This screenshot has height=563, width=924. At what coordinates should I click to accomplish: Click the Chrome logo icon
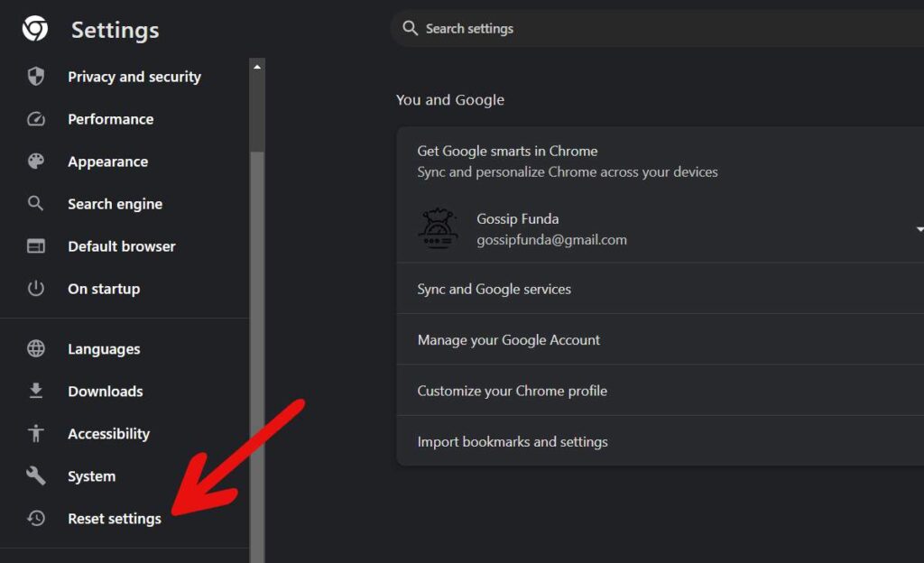coord(35,28)
